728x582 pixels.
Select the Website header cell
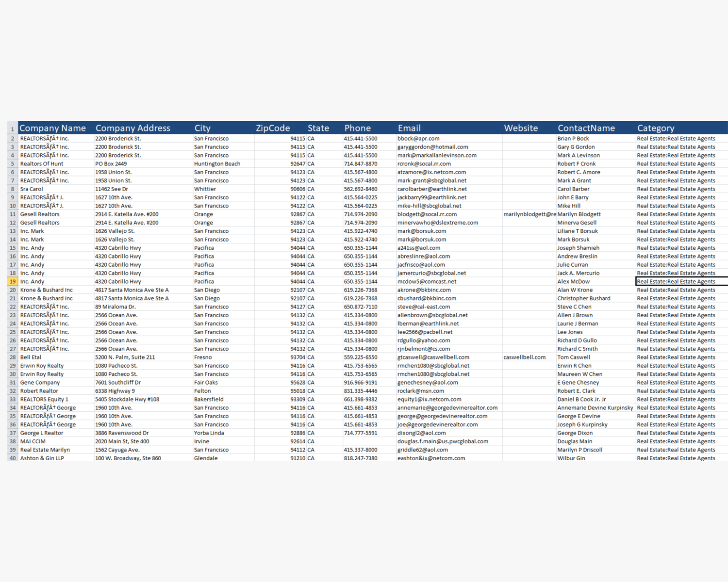[x=529, y=128]
